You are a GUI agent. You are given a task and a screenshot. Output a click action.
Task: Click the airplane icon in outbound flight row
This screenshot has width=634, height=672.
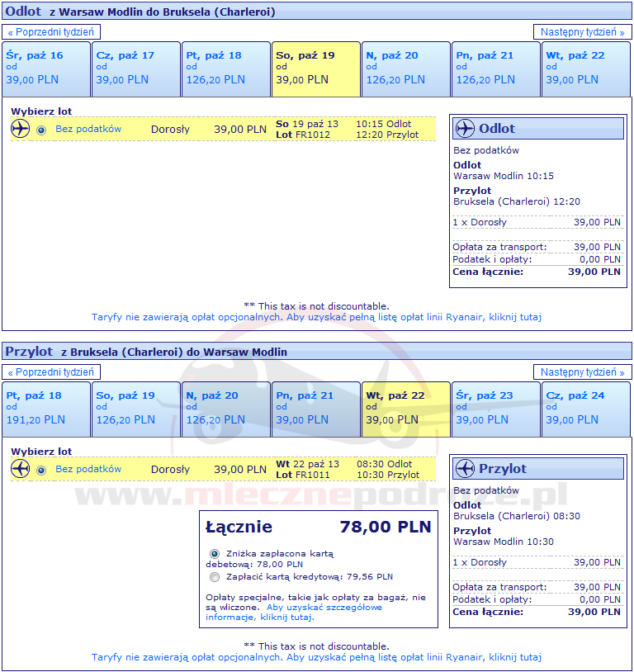pos(21,129)
